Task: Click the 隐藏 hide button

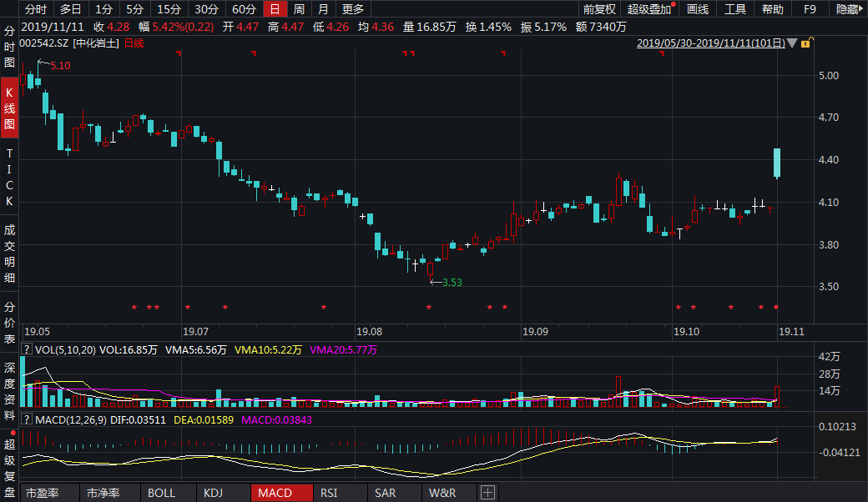Action: click(848, 9)
